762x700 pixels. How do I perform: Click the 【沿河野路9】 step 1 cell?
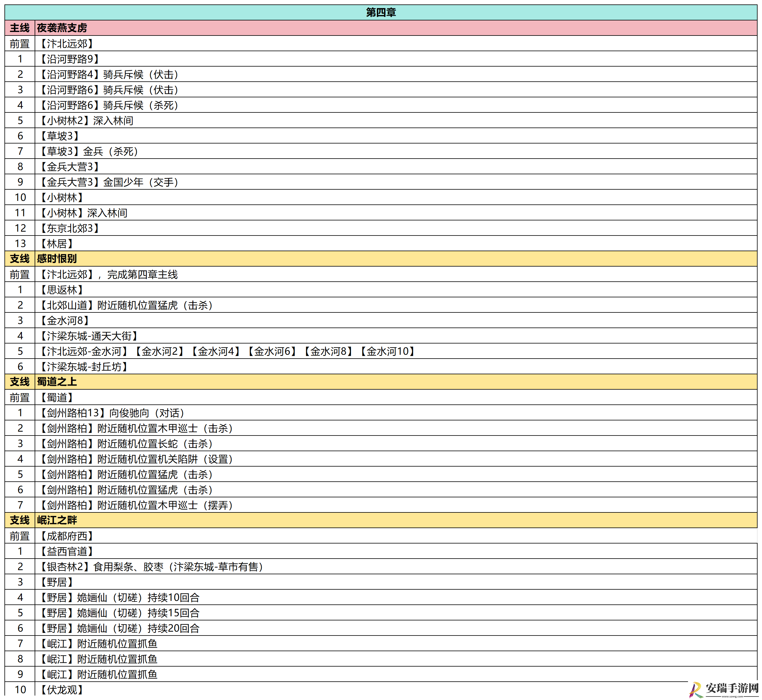(x=396, y=59)
